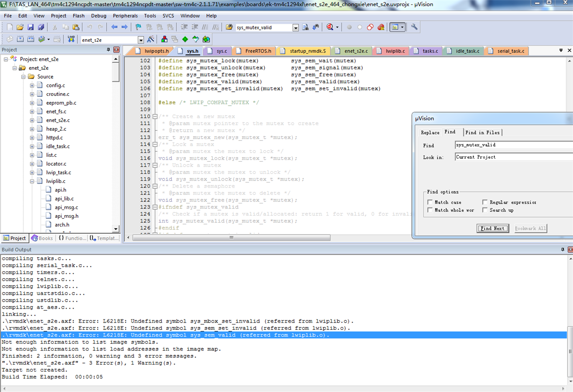This screenshot has height=392, width=573.
Task: Click the Navigate Backwards blue arrow
Action: (114, 27)
